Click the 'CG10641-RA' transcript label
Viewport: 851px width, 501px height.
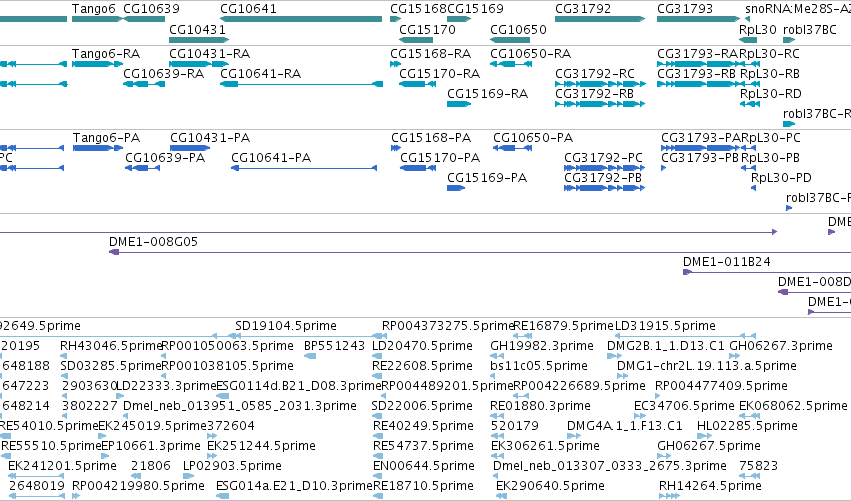261,74
